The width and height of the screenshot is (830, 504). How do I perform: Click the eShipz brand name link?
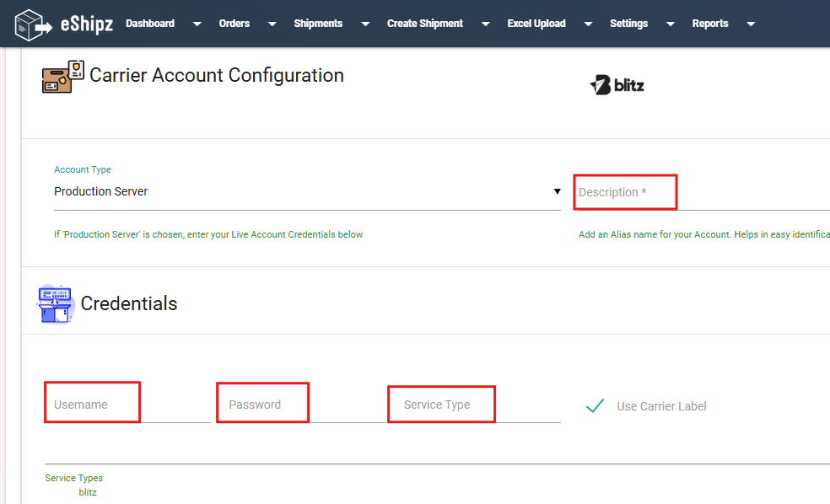pyautogui.click(x=87, y=24)
